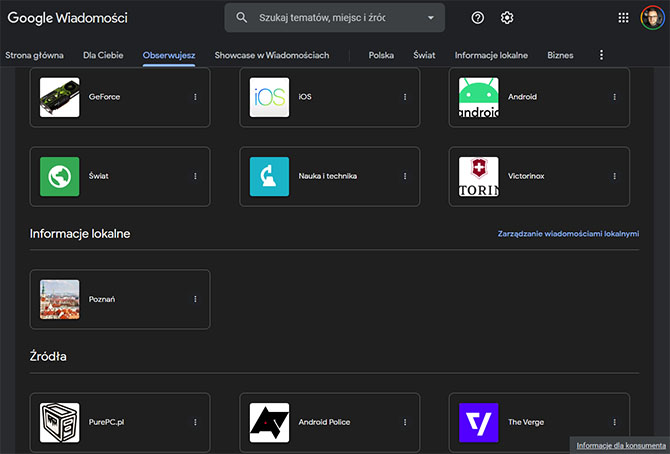
Task: Open options menu for Świat card
Action: [195, 176]
